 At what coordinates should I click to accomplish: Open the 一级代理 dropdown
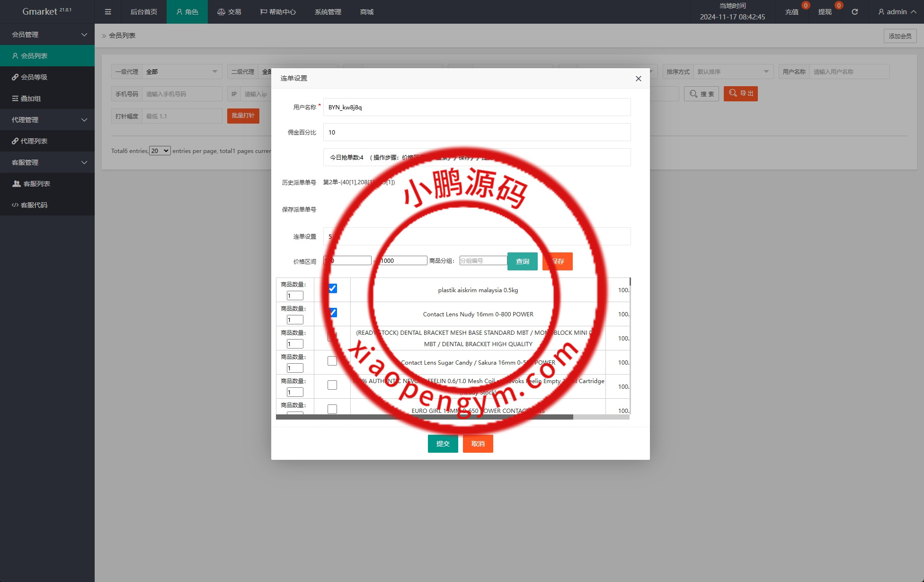tap(182, 72)
